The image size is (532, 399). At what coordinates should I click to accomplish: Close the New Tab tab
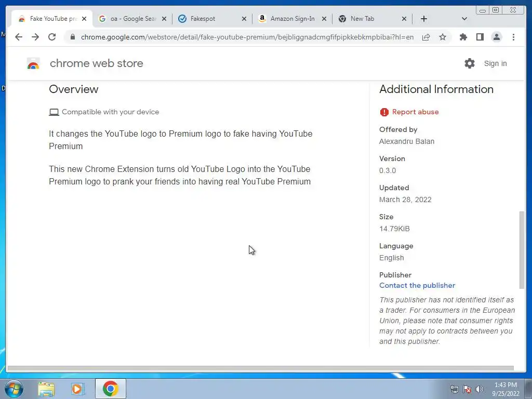[x=404, y=19]
